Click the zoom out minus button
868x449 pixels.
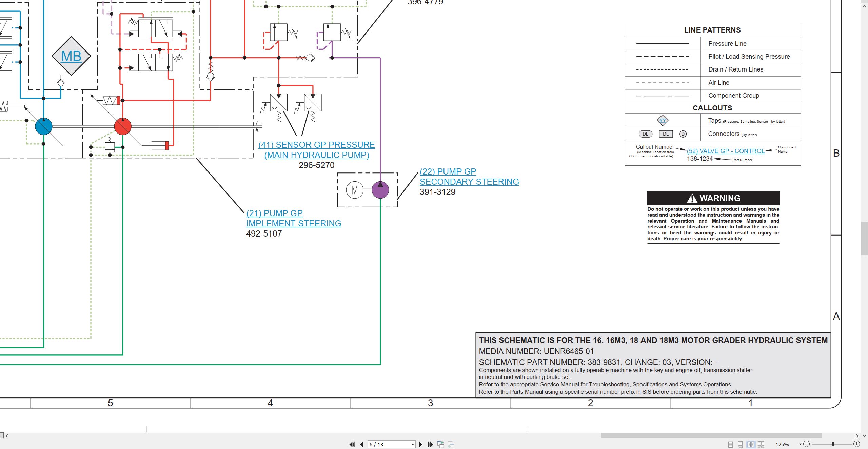point(807,444)
